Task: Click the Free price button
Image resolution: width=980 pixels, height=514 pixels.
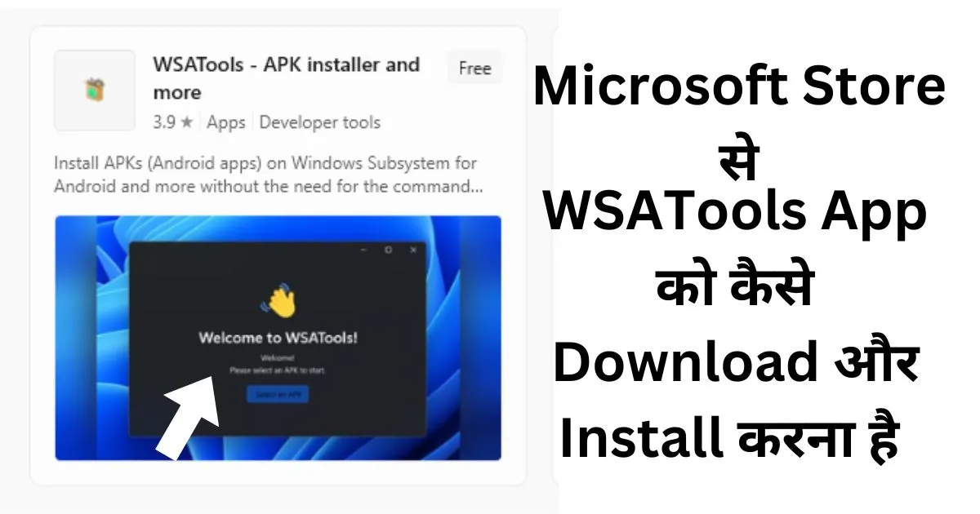Action: (x=474, y=69)
